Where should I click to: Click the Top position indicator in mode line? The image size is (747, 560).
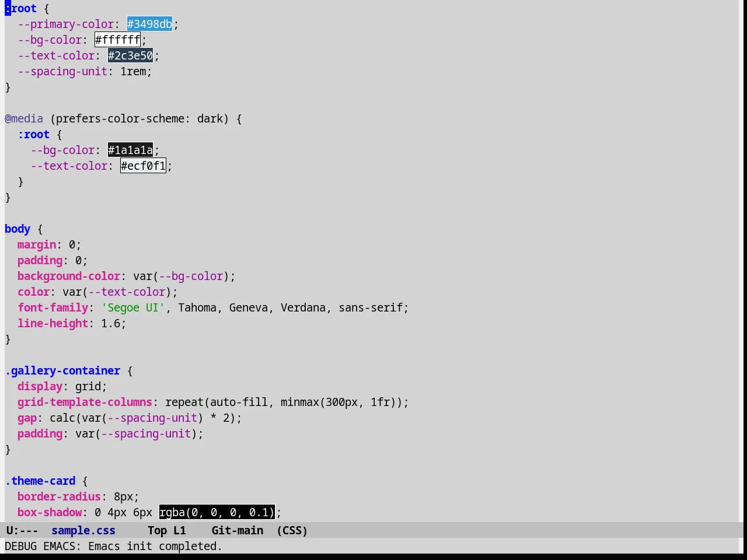coord(157,530)
